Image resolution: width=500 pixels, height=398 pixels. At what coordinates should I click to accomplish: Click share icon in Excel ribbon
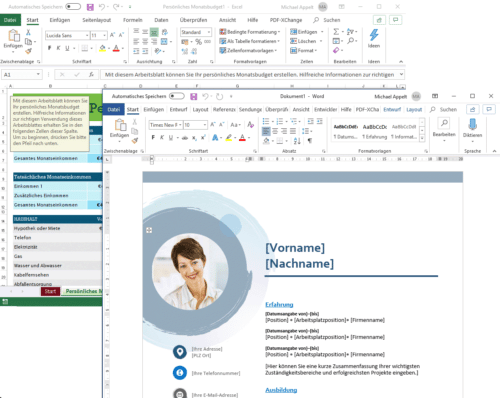click(379, 20)
